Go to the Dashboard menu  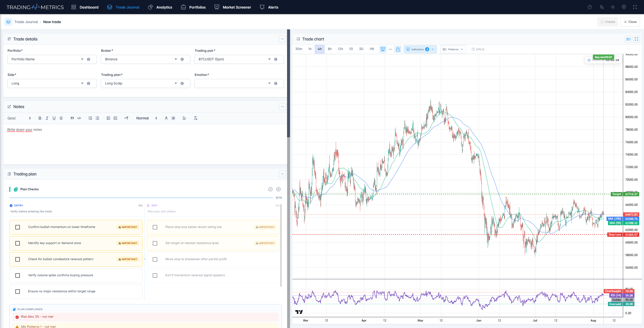pos(85,7)
